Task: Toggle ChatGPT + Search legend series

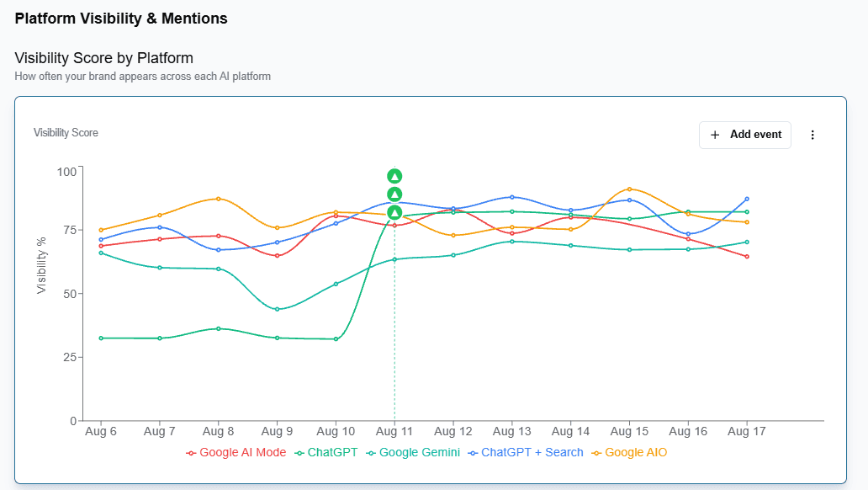Action: [x=526, y=452]
